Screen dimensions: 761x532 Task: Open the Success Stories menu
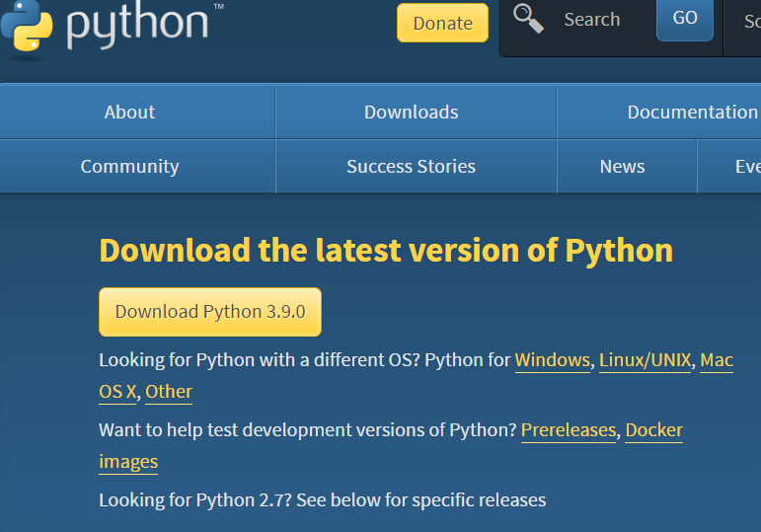point(416,167)
